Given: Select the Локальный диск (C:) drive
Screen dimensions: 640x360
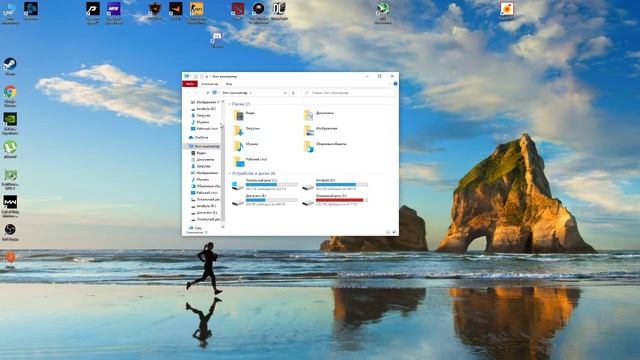Looking at the screenshot, I should (265, 184).
